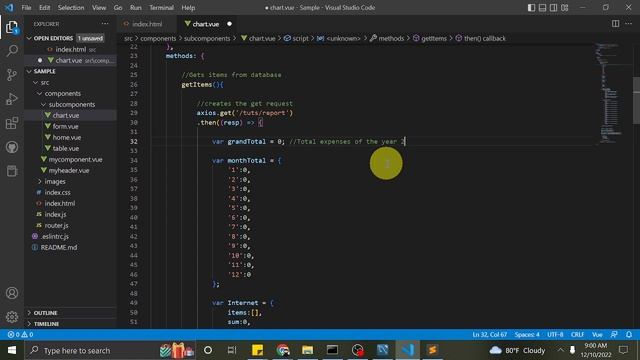Open Source Control view
The width and height of the screenshot is (640, 360).
12,75
